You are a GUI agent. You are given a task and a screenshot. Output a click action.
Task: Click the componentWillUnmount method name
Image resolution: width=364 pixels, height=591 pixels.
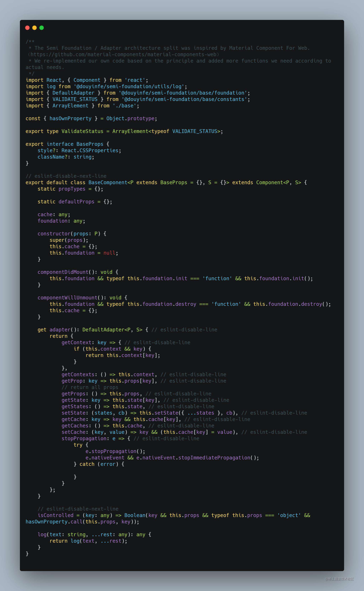(x=67, y=298)
